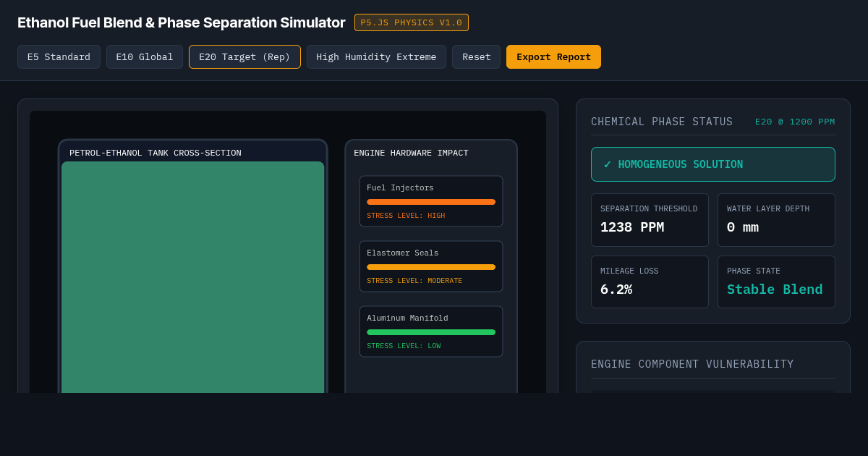868x456 pixels.
Task: Click the Aluminum Manifold stress bar
Action: (431, 332)
